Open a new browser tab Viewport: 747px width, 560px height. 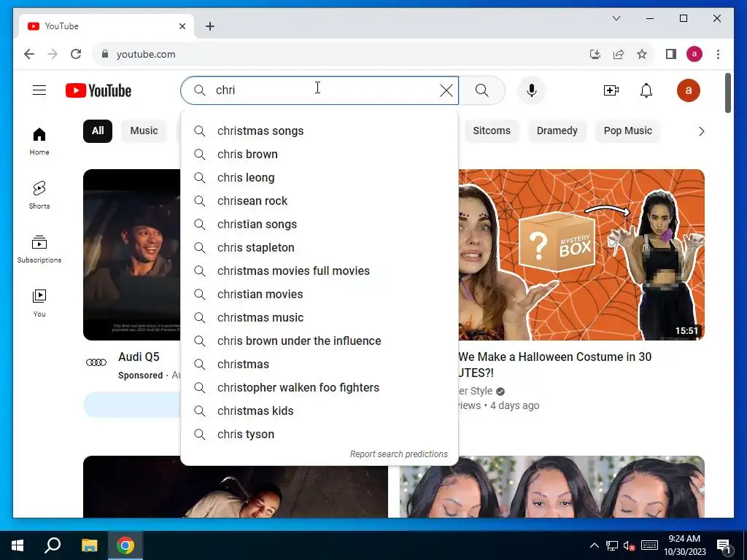click(x=209, y=26)
